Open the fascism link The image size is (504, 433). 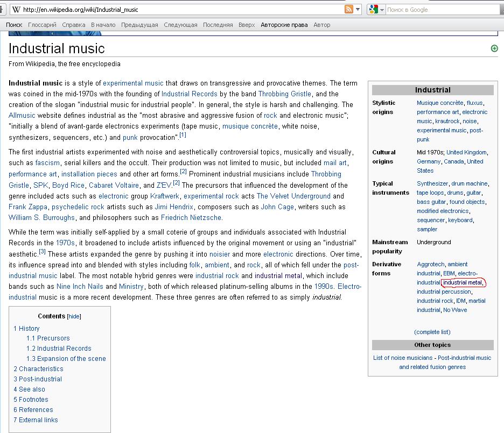tap(47, 163)
